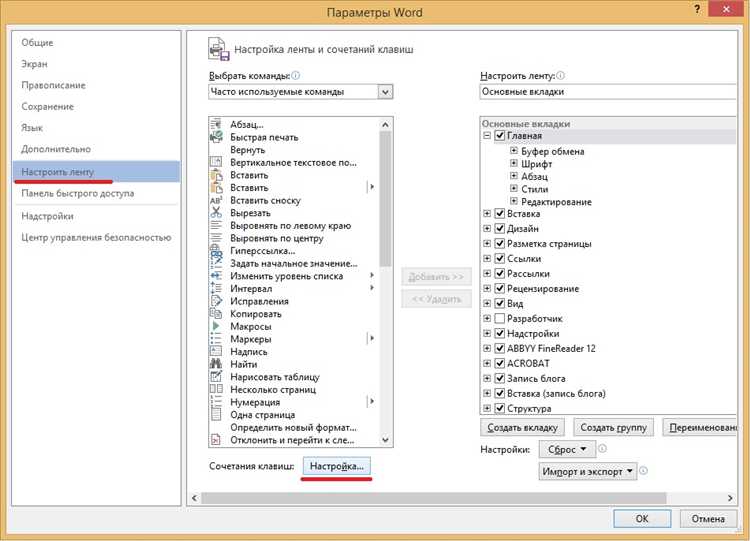Viewport: 750px width, 541px height.
Task: Open the Импорт и экспорт dropdown
Action: coord(587,471)
